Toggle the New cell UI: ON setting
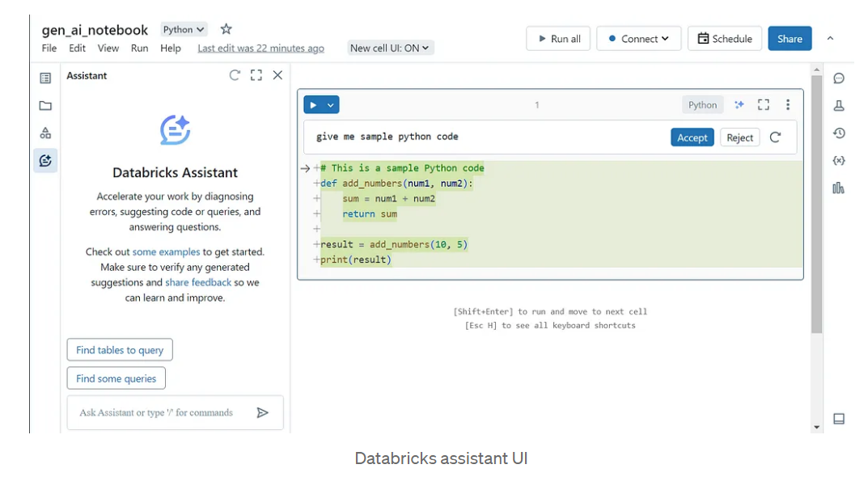868x494 pixels. coord(390,49)
